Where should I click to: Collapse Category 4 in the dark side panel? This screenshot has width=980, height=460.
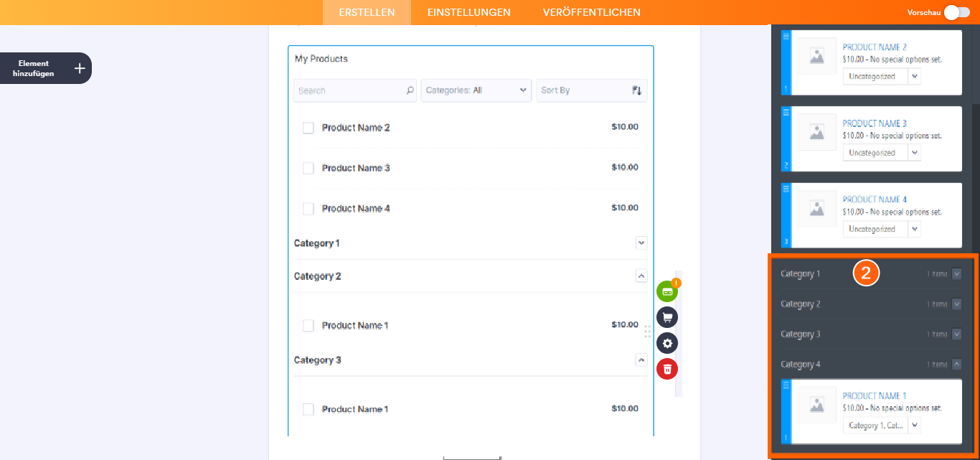click(x=956, y=365)
